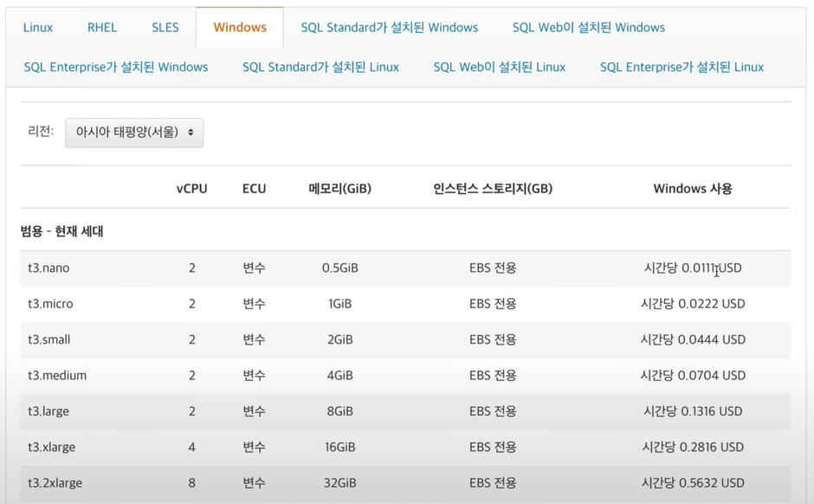This screenshot has width=814, height=504.
Task: Click the 시간당 0.0222 USD price
Action: [693, 304]
